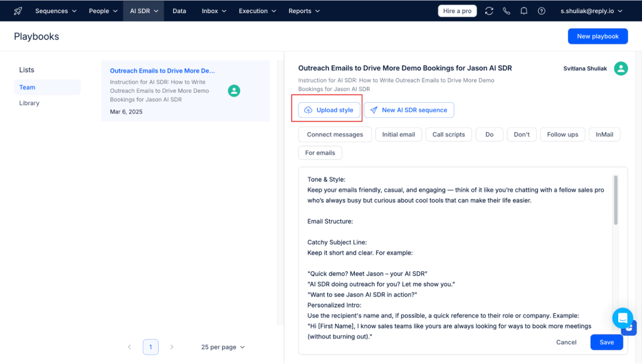Open the notifications bell icon

[524, 11]
